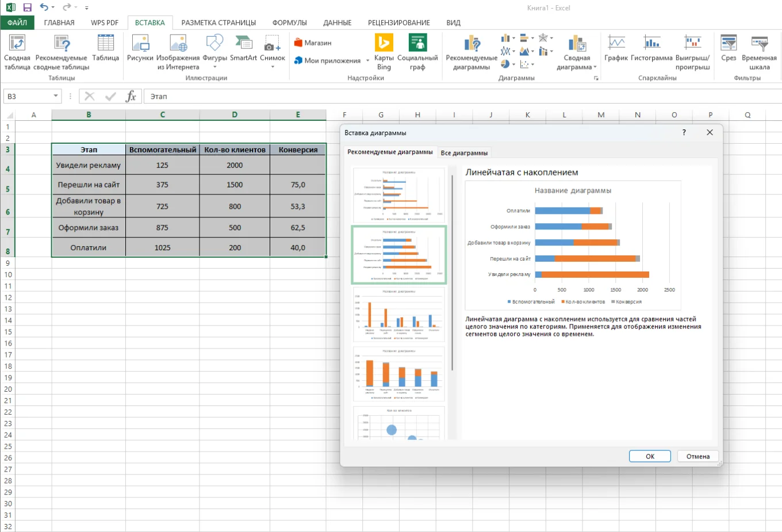Viewport: 782px width, 532px height.
Task: Expand the Name Box dropdown showing B3
Action: coord(56,96)
